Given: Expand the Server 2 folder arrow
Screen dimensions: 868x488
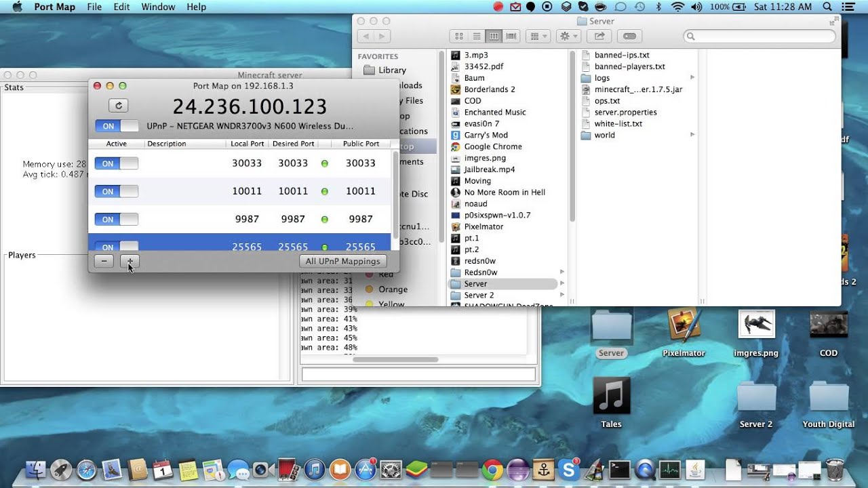Looking at the screenshot, I should (562, 295).
